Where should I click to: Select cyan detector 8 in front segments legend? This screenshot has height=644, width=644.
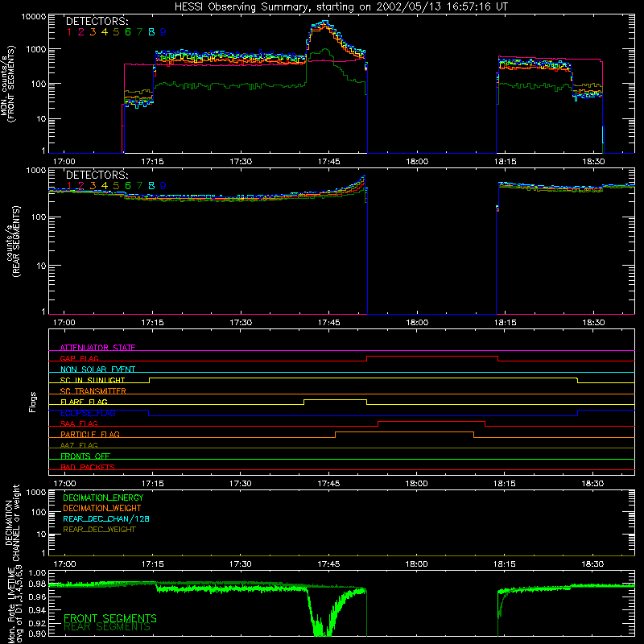click(x=151, y=32)
